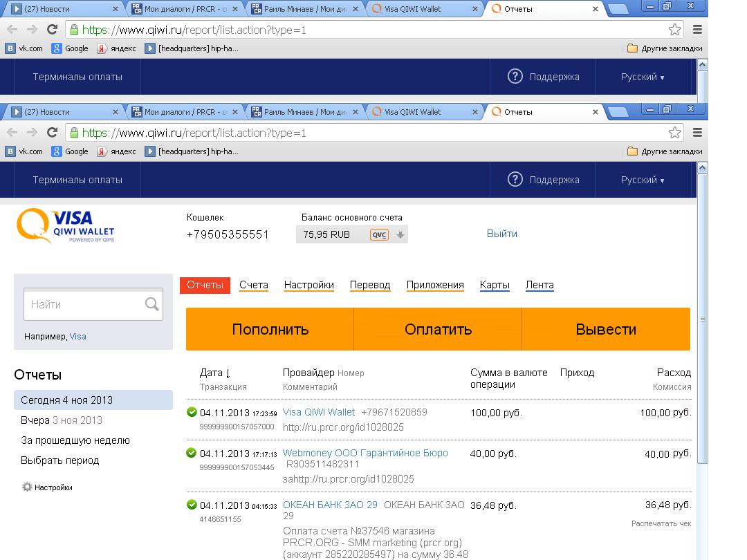Open the [headquarters] hip-ha bookmark in the lower window
747x560 pixels.
pyautogui.click(x=192, y=151)
